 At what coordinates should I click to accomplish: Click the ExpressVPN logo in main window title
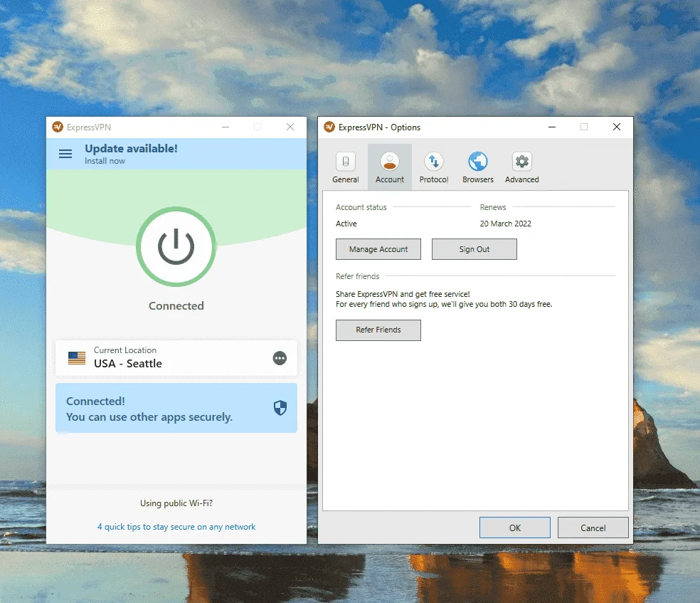[58, 127]
